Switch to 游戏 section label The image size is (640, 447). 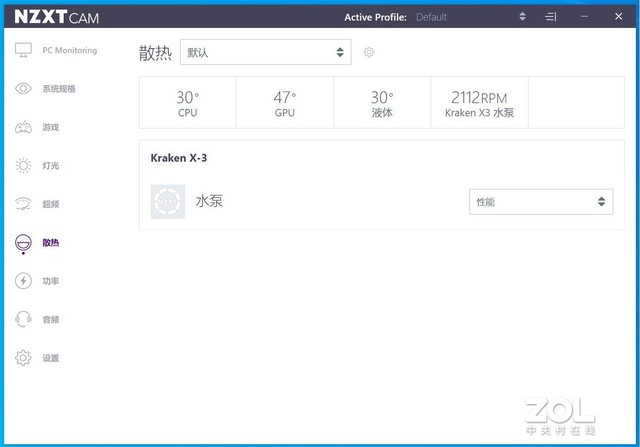[51, 127]
